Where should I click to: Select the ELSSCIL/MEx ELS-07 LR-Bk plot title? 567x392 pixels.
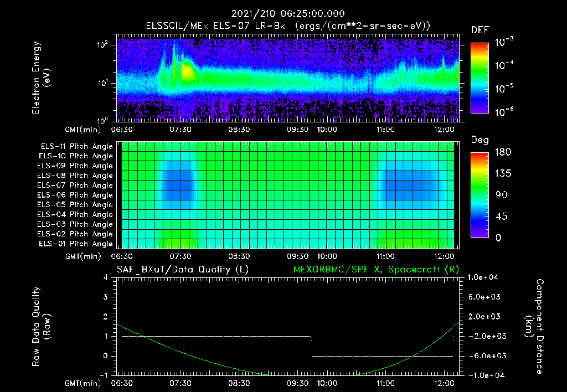coord(288,26)
